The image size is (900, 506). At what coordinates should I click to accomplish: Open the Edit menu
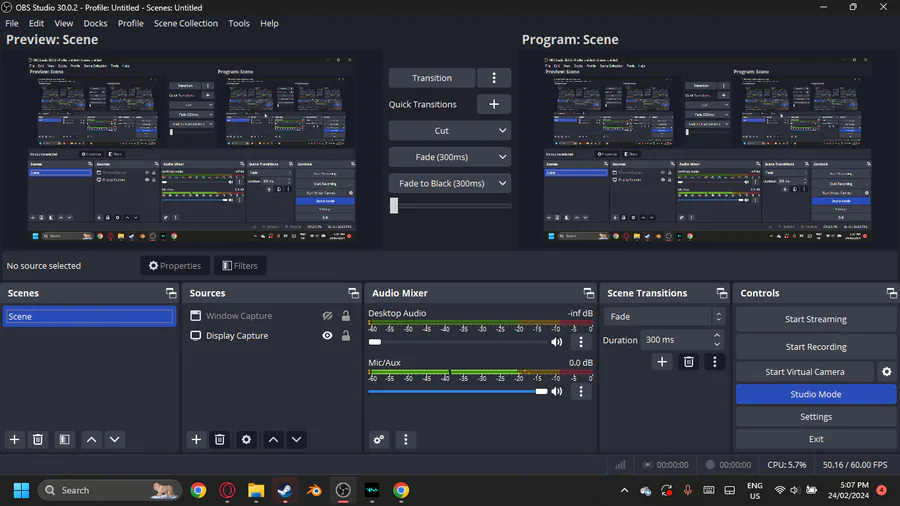click(x=36, y=24)
